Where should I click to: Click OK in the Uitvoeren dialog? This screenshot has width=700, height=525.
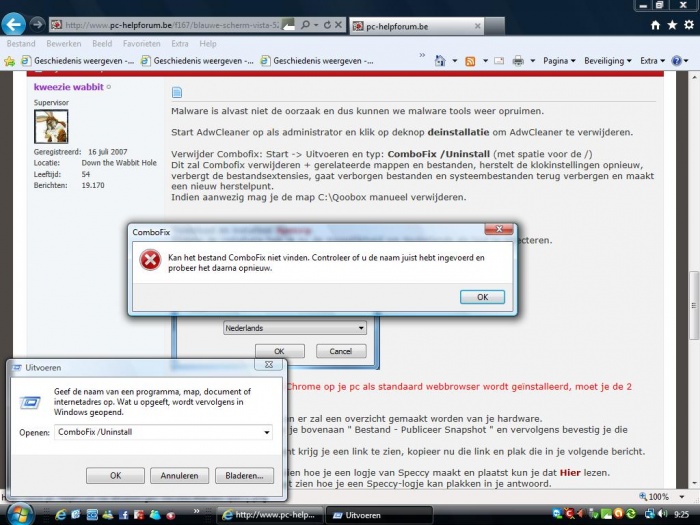[x=115, y=475]
